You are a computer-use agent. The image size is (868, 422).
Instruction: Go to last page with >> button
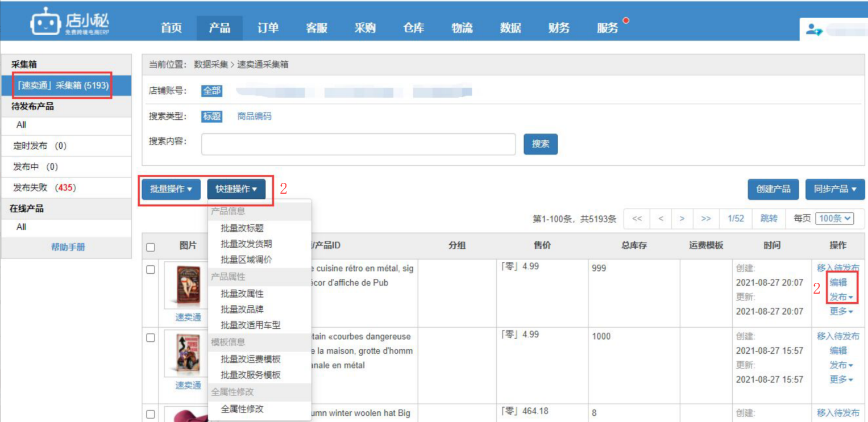click(x=706, y=219)
